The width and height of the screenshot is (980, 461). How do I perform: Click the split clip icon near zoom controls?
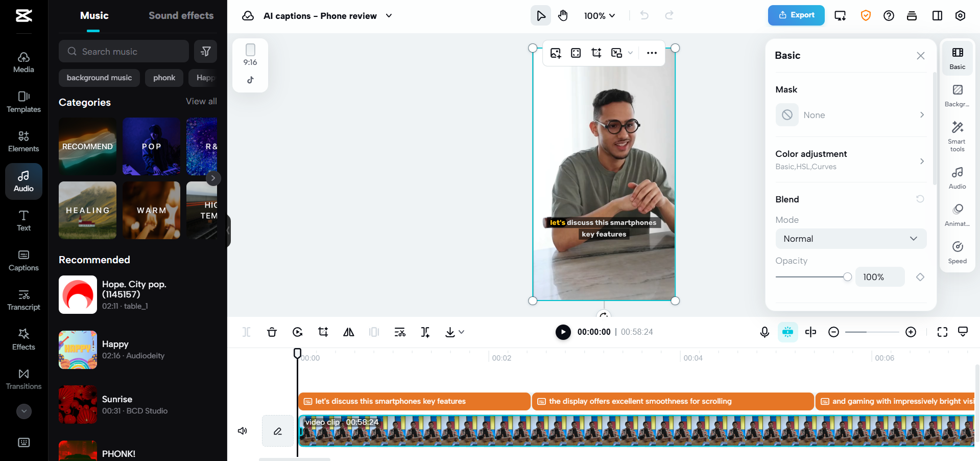(810, 332)
